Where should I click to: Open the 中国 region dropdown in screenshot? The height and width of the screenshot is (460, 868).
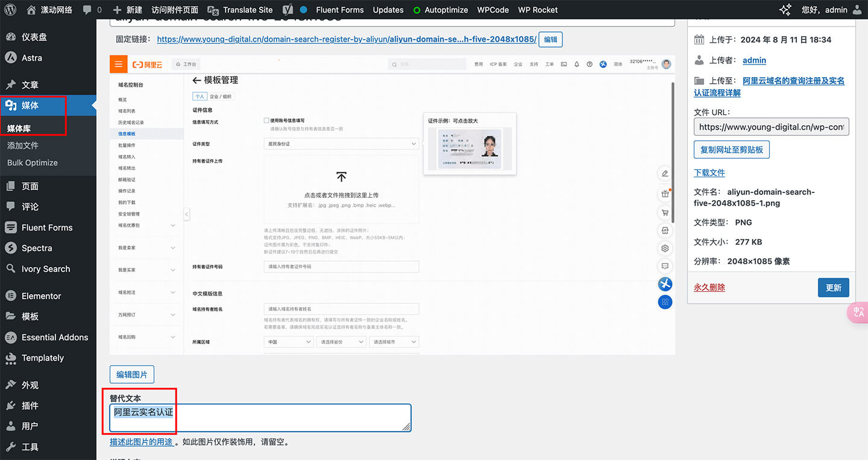click(x=288, y=342)
